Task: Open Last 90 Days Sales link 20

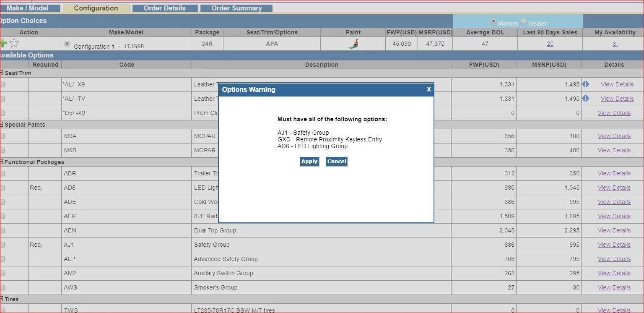Action: click(x=550, y=44)
